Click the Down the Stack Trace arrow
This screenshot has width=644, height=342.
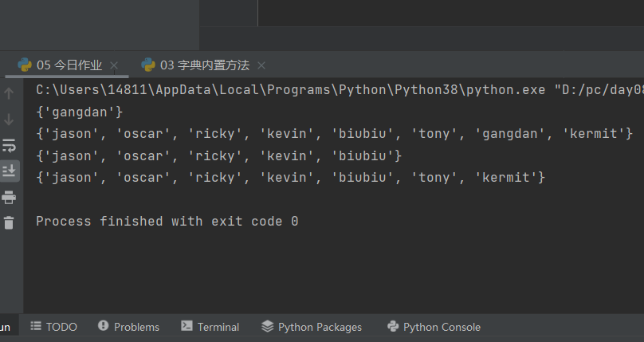click(9, 120)
